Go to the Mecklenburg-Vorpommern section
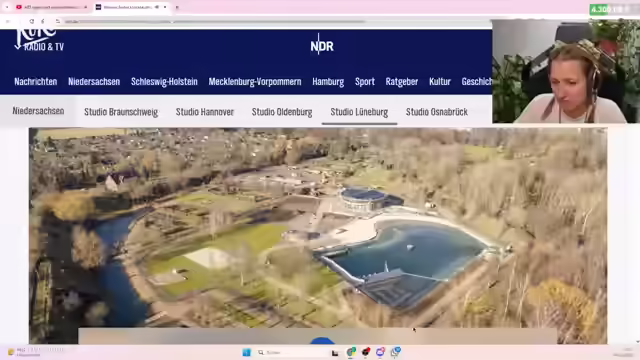This screenshot has height=360, width=640. point(255,82)
